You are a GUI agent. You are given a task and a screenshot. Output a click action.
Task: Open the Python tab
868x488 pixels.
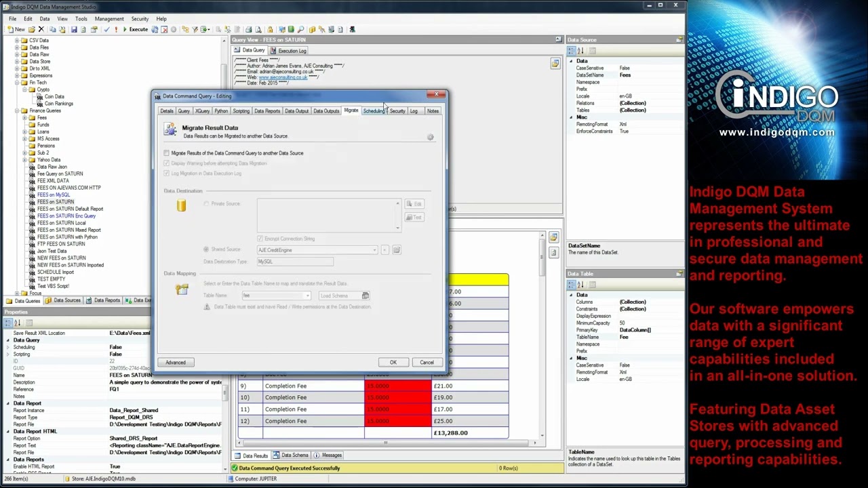(x=221, y=111)
